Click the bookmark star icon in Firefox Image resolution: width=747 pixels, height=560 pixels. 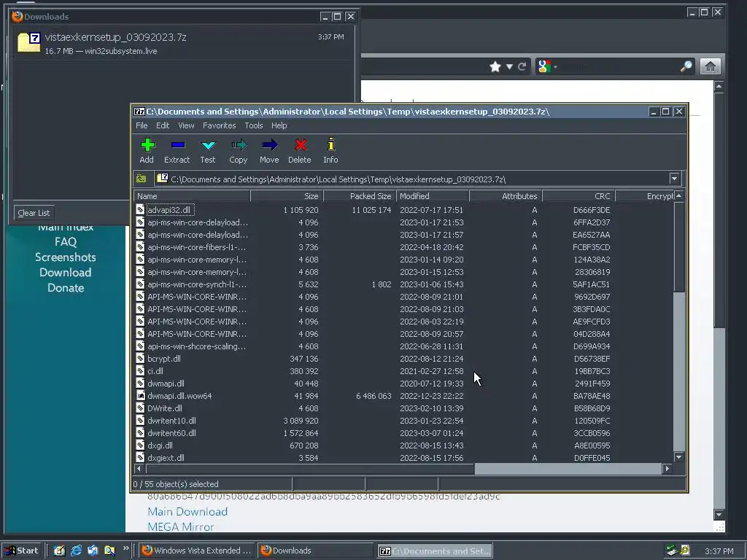tap(495, 66)
